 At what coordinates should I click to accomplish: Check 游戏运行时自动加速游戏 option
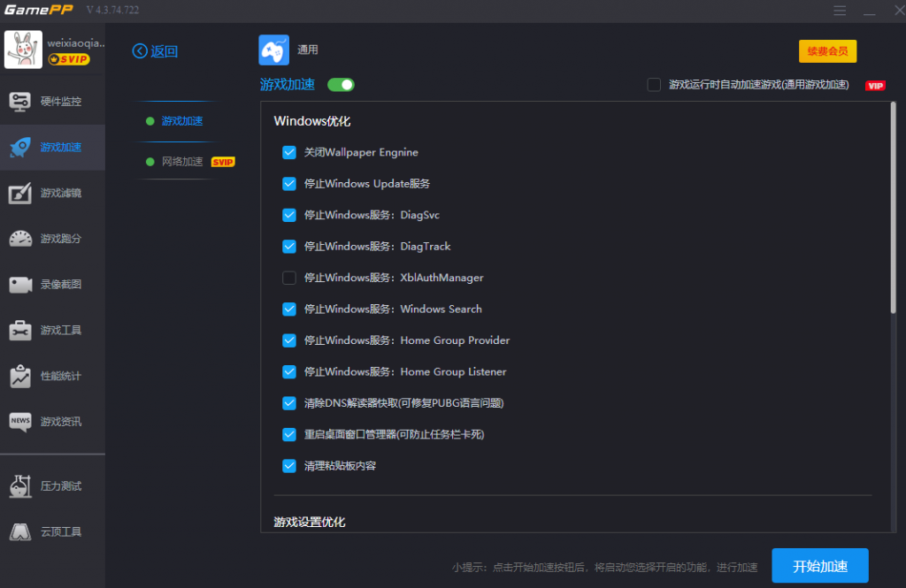pos(654,84)
